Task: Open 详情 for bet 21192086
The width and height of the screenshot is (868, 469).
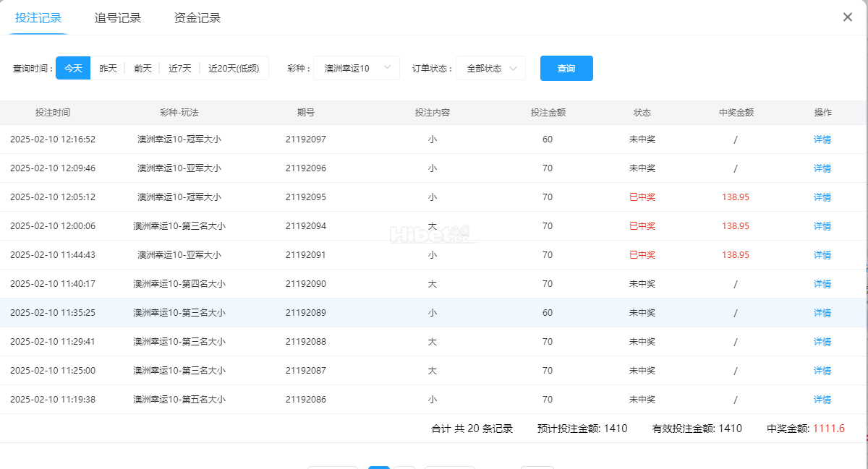Action: pos(822,400)
